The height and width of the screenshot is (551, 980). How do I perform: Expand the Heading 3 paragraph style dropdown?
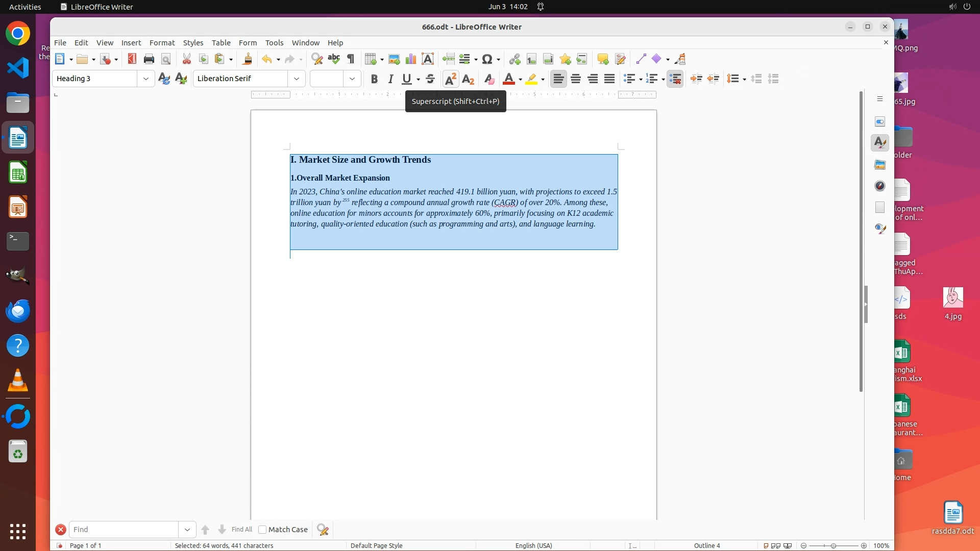[146, 79]
